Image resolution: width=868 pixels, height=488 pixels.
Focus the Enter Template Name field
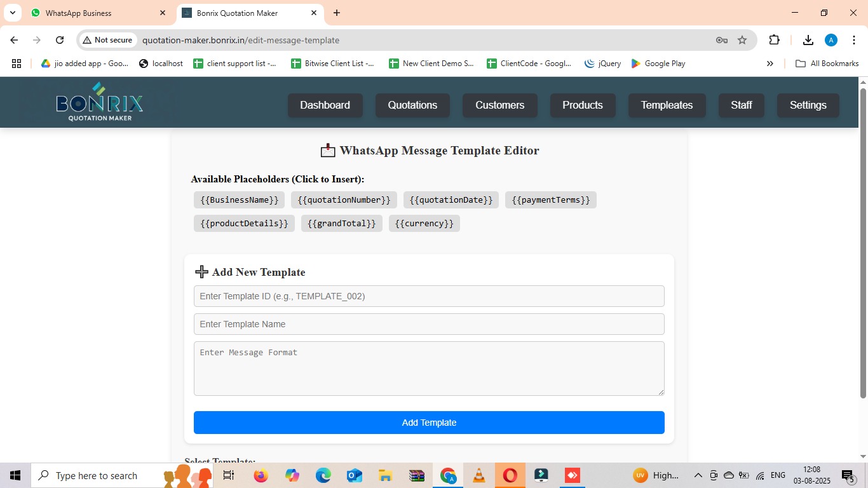coord(429,324)
